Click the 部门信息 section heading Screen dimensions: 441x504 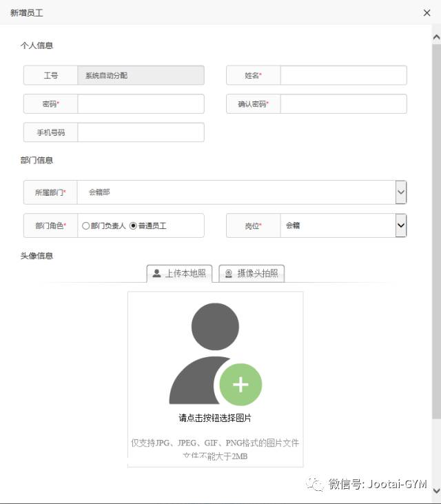(x=37, y=160)
